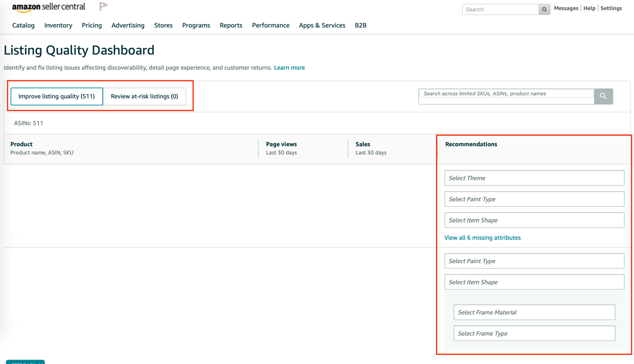Switch to the Improve listing quality tab
The height and width of the screenshot is (364, 634).
click(57, 96)
